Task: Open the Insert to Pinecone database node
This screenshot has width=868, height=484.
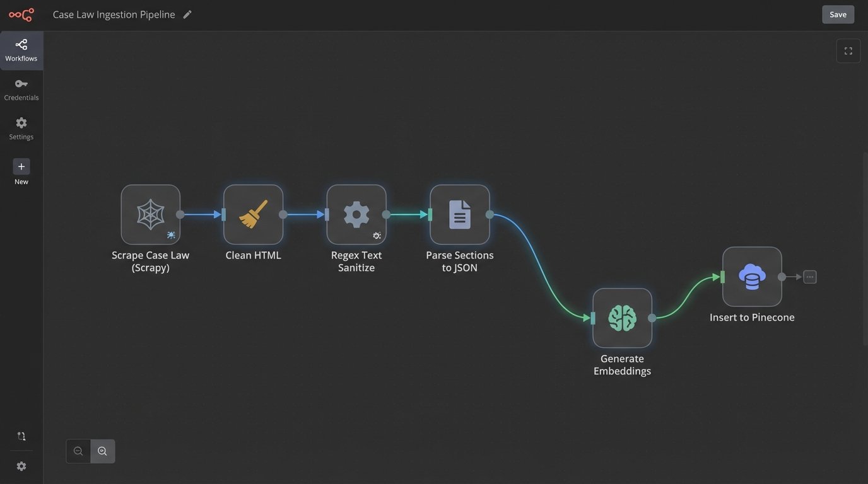Action: click(x=752, y=276)
